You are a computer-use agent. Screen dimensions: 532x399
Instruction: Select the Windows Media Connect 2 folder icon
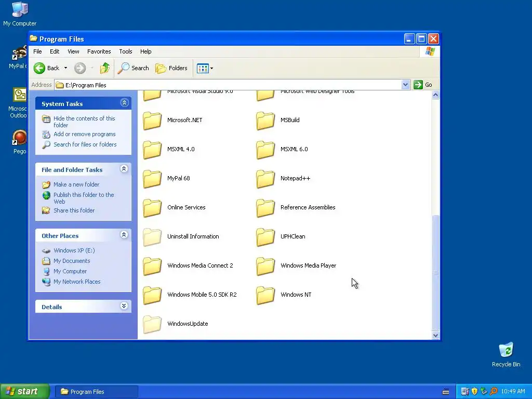click(152, 266)
